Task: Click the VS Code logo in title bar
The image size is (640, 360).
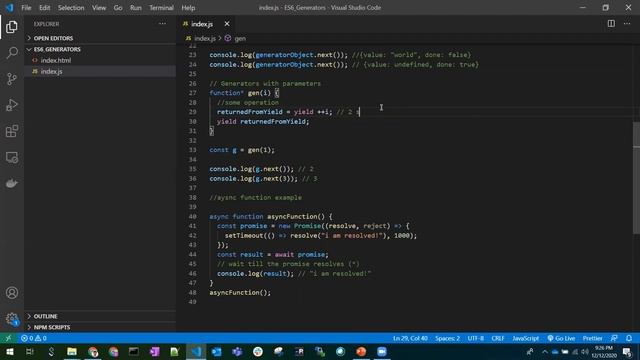Action: pyautogui.click(x=9, y=7)
